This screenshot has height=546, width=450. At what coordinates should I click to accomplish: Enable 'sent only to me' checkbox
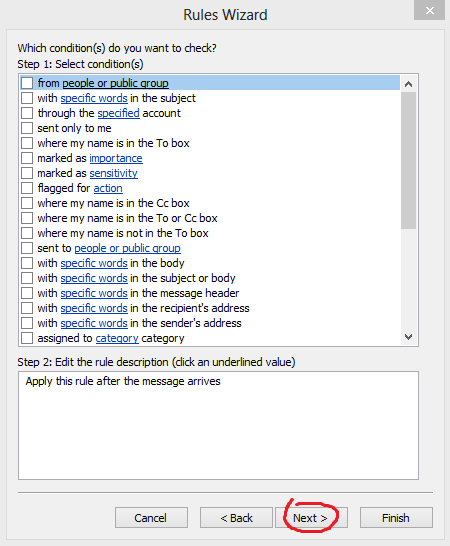click(27, 128)
